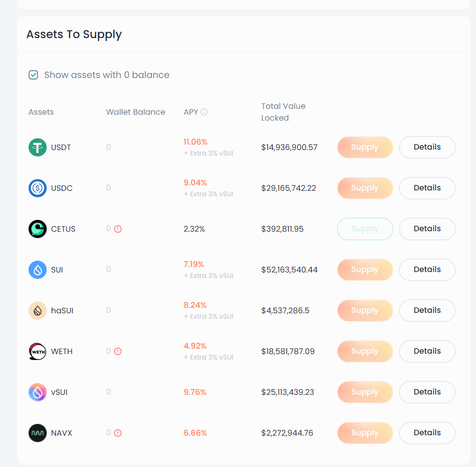Click the Total Value Locked column header

[283, 112]
